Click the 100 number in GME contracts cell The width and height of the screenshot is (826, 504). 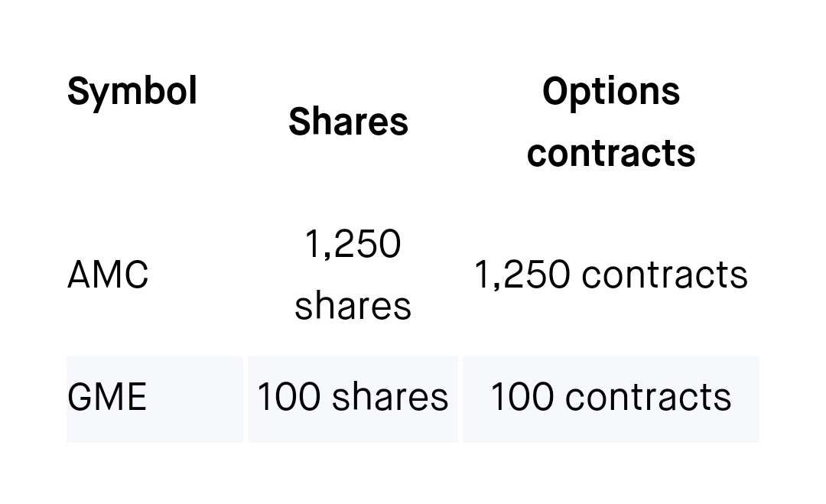click(x=522, y=397)
